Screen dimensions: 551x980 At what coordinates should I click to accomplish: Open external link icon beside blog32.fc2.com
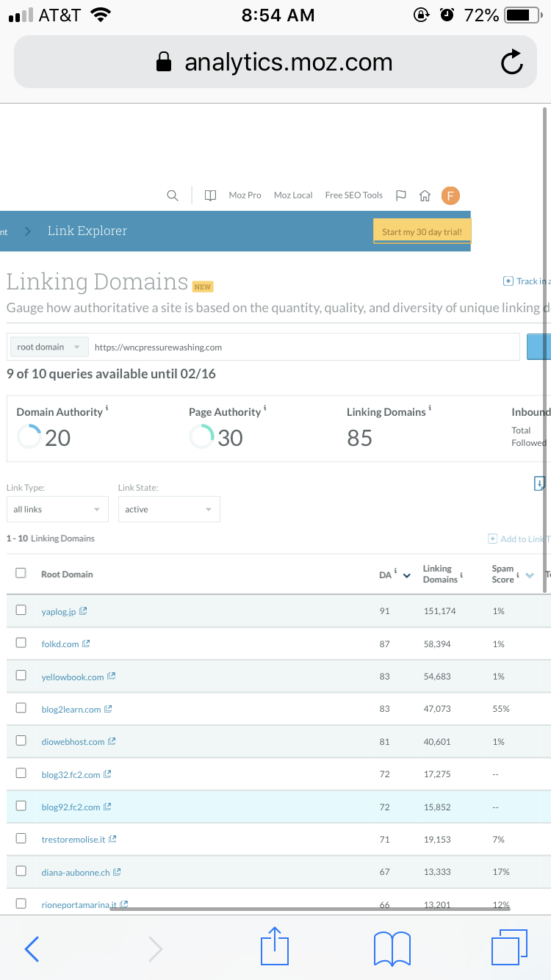107,774
